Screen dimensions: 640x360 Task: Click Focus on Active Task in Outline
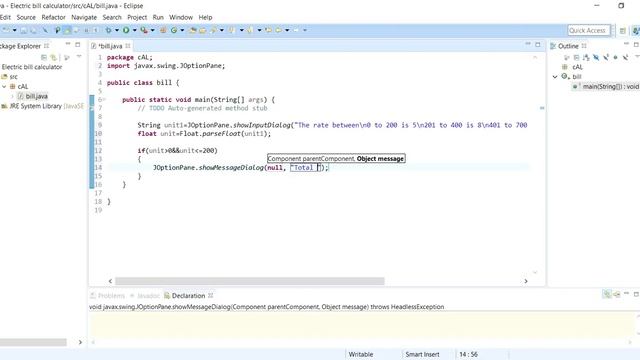[566, 58]
